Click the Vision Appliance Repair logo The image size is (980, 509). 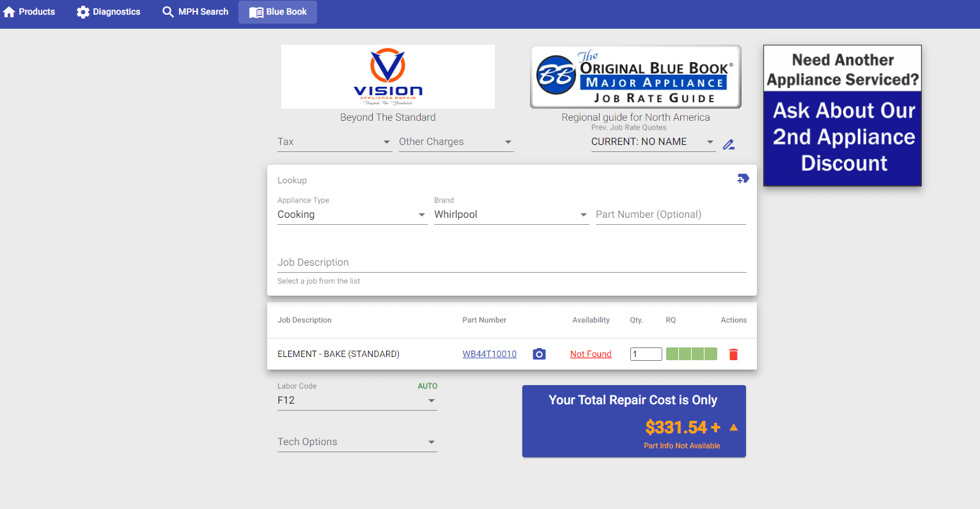(388, 77)
